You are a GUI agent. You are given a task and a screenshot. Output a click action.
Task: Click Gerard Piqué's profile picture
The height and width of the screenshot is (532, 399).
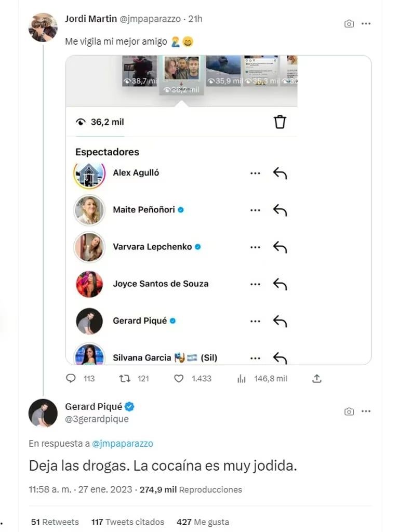43,412
